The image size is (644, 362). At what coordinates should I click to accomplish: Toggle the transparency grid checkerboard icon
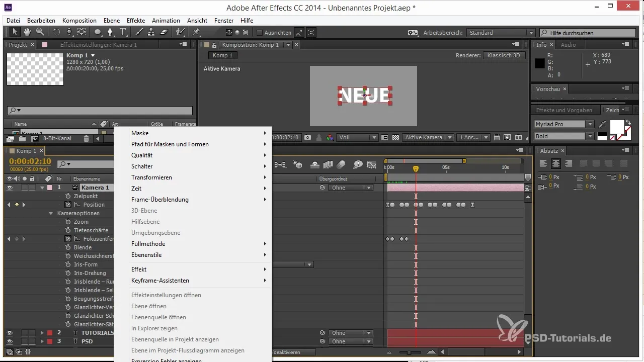(395, 137)
